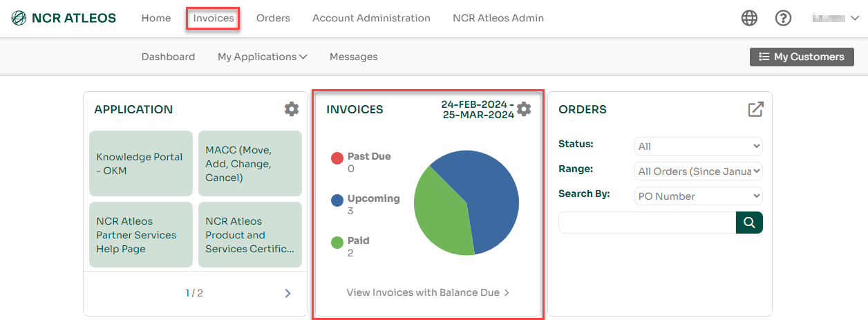Open Invoices widget settings gear
This screenshot has width=868, height=320.
click(x=524, y=109)
